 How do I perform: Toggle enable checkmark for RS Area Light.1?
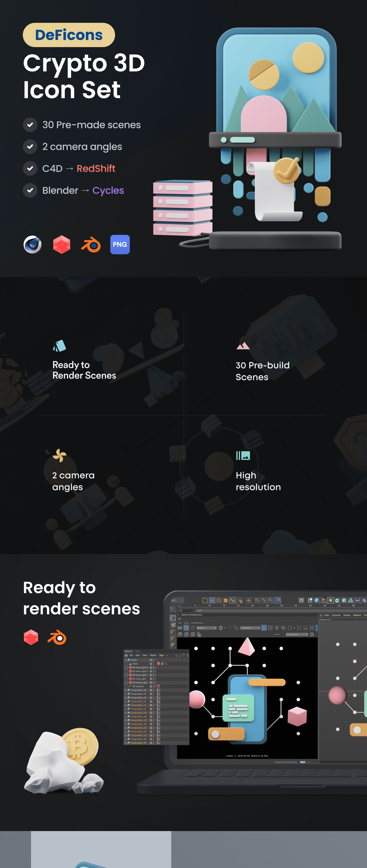(156, 675)
